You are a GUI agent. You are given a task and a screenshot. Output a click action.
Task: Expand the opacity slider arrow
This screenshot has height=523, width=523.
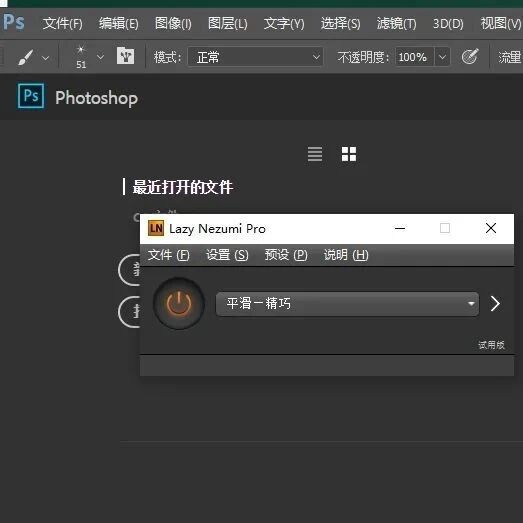(442, 57)
